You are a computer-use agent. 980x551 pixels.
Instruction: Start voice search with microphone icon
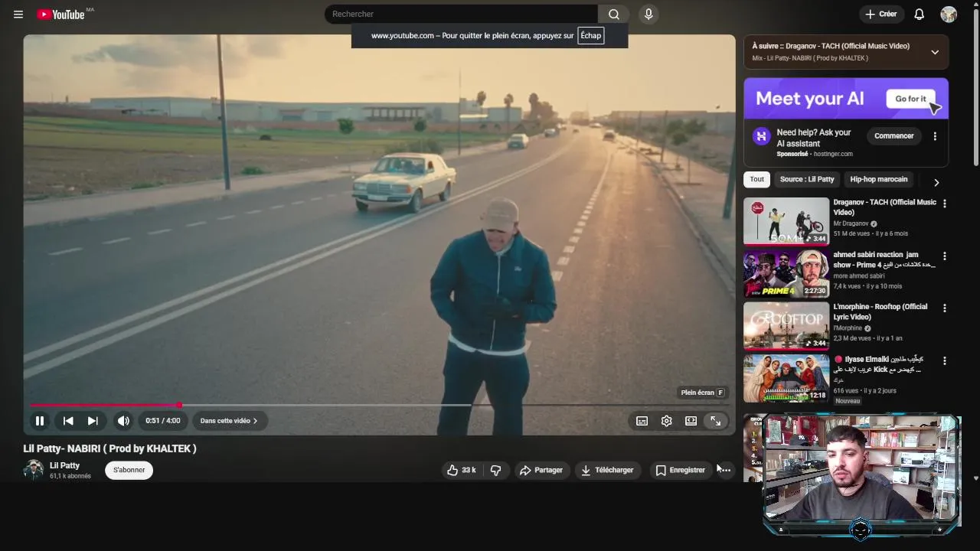click(x=648, y=15)
